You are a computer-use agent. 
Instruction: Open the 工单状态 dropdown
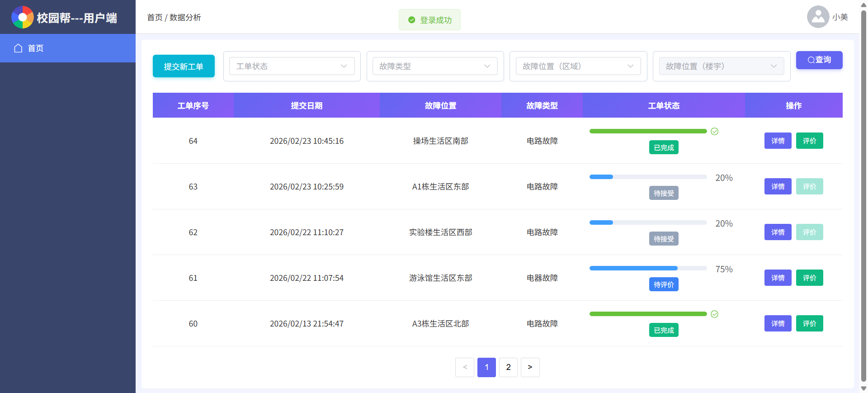point(292,66)
